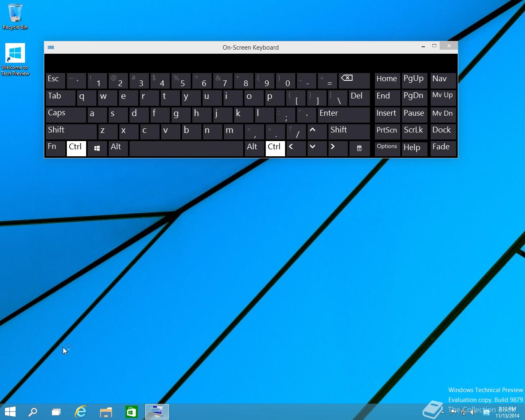
Task: Open Search from the taskbar
Action: [32, 411]
